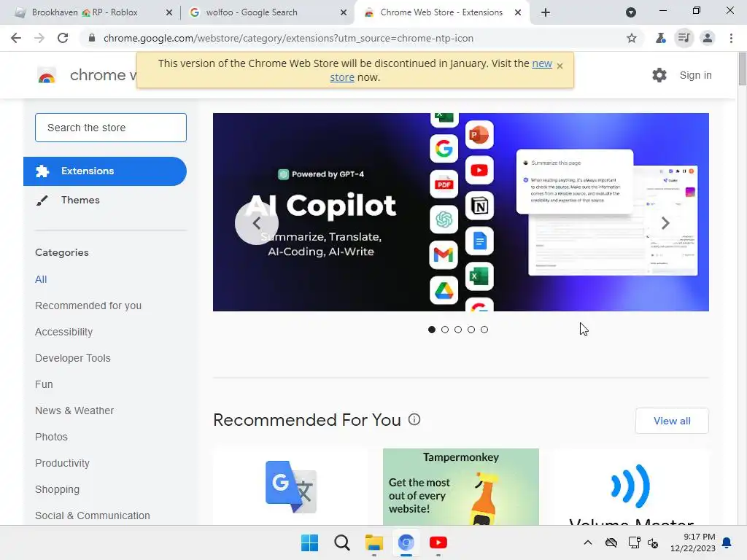This screenshot has height=560, width=747.
Task: Show previous carousel slide
Action: coord(257,223)
